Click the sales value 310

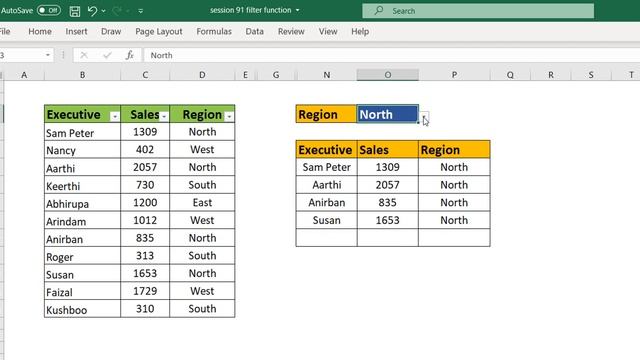tap(145, 309)
